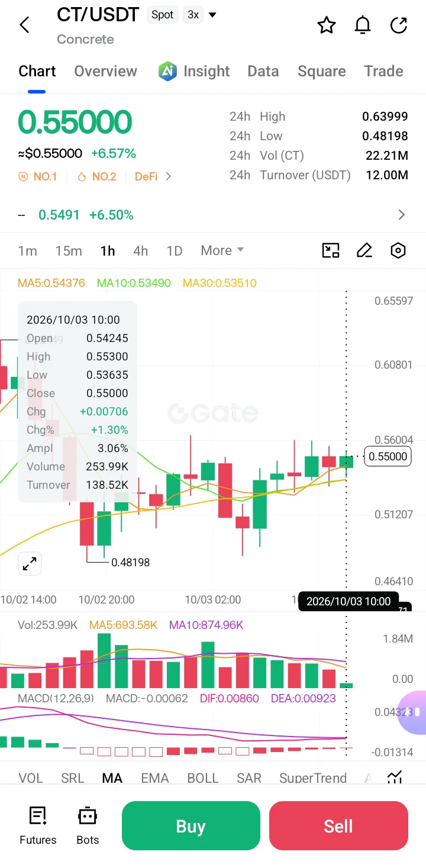Image resolution: width=426 pixels, height=868 pixels.
Task: Tap the current price label 0.55000 on chart
Action: 388,457
